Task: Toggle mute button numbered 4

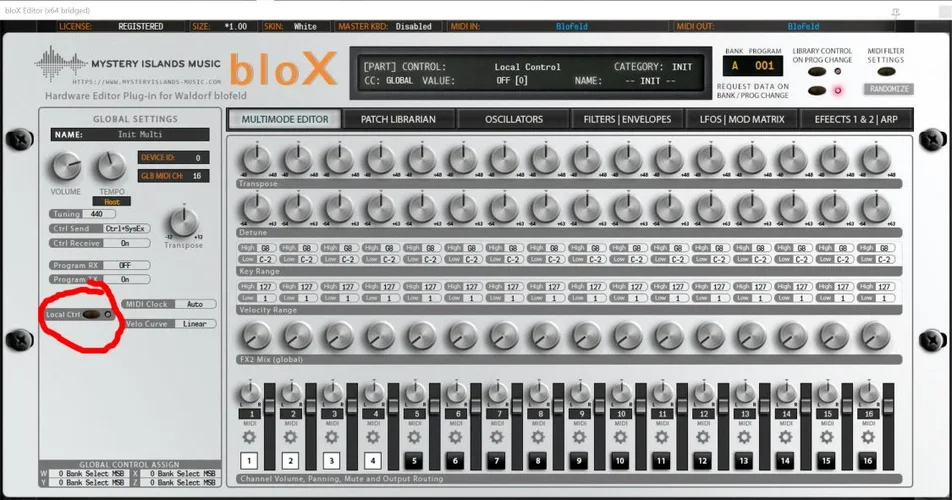Action: coord(373,461)
